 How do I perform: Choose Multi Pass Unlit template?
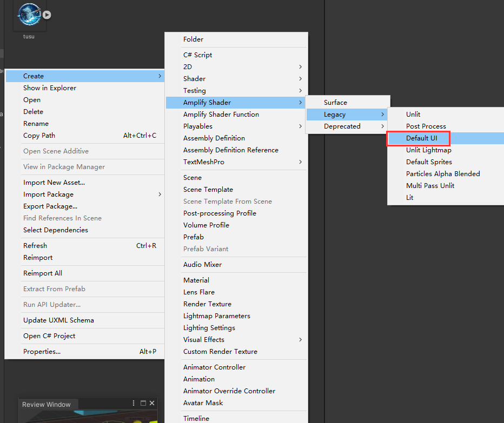[446, 186]
